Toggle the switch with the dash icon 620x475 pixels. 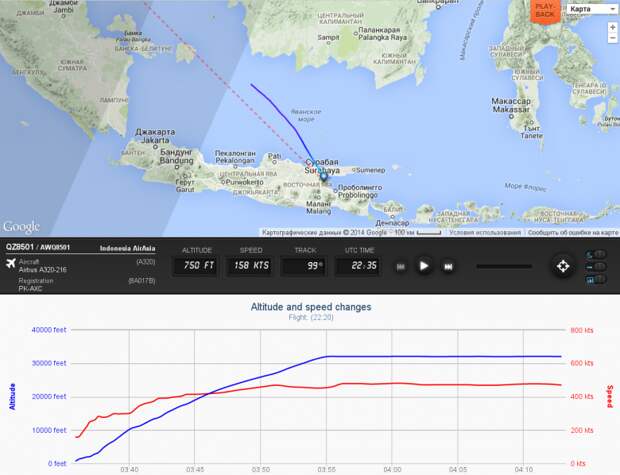[595, 267]
